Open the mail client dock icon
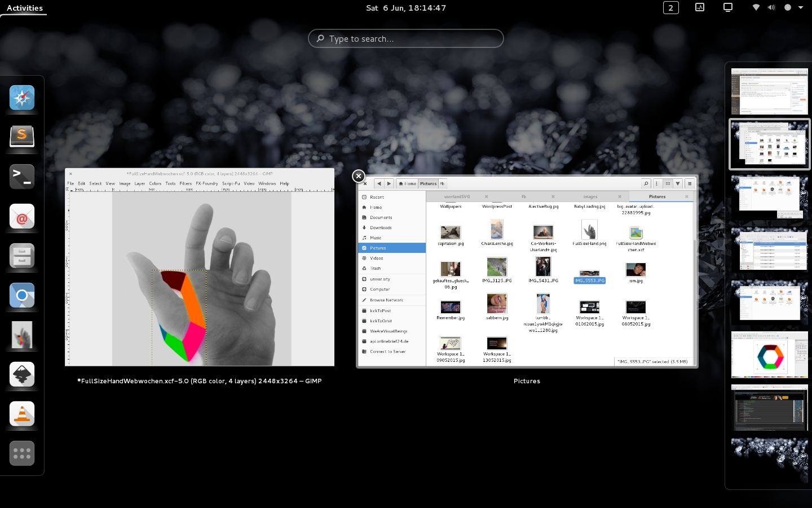 point(22,217)
